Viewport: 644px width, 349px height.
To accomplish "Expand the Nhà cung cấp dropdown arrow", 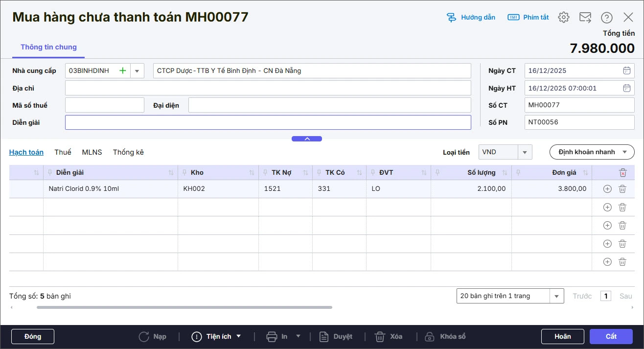I will point(137,70).
